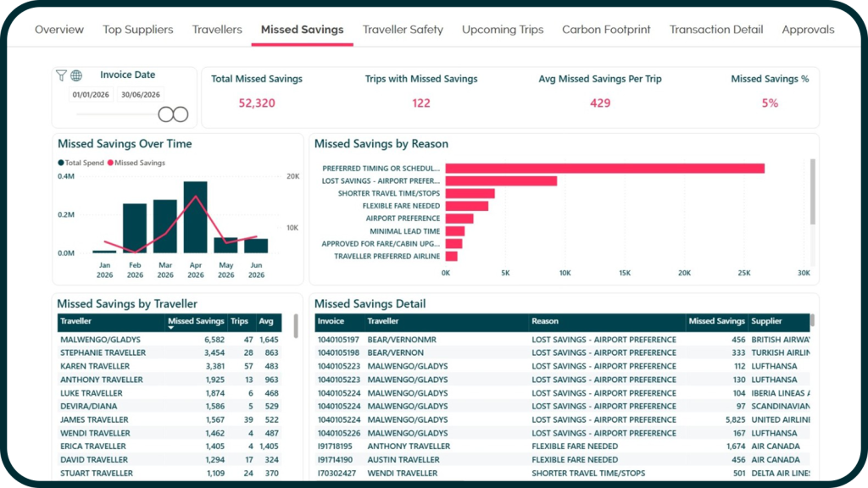The image size is (868, 488).
Task: Sort by the Trips column header
Action: (240, 321)
